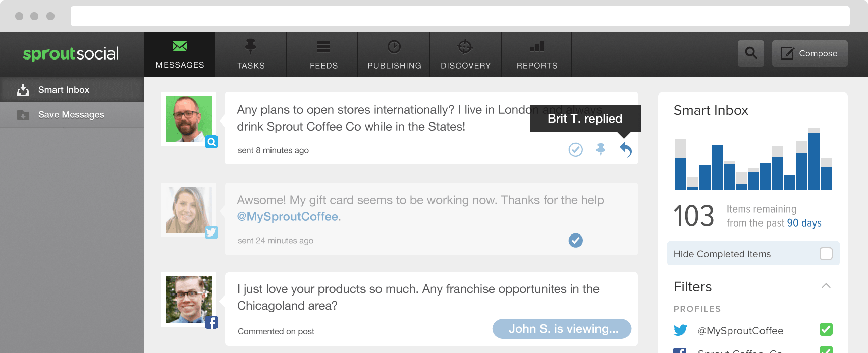Viewport: 868px width, 353px height.
Task: Pin the London stores message as task
Action: pyautogui.click(x=601, y=149)
